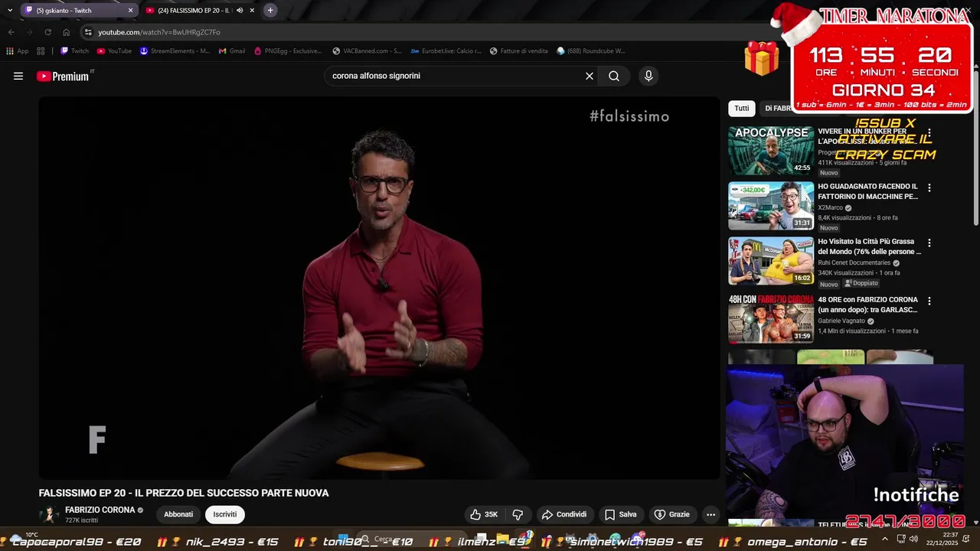Open the Roundcube webmail bookmark
This screenshot has height=551, width=980.
pyautogui.click(x=591, y=51)
